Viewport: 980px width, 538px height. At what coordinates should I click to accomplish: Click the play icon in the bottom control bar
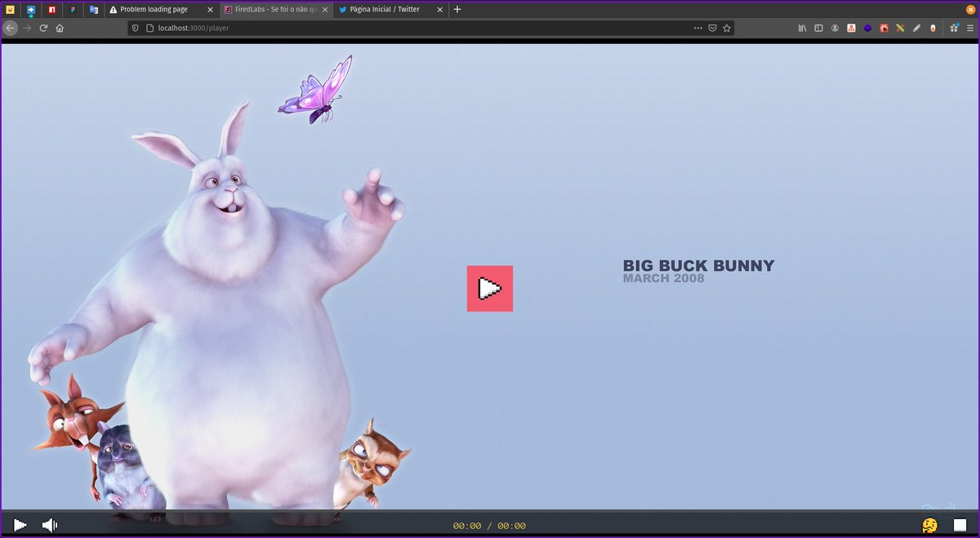(x=18, y=525)
